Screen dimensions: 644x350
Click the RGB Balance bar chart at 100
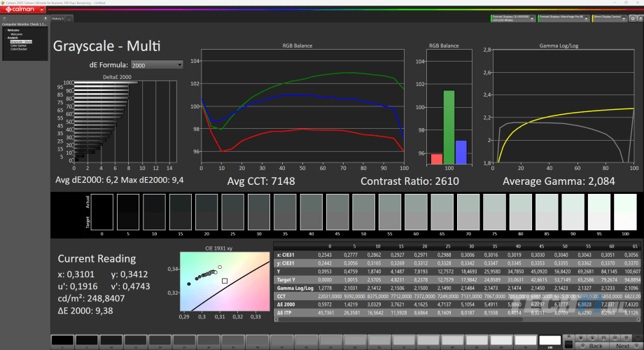449,107
